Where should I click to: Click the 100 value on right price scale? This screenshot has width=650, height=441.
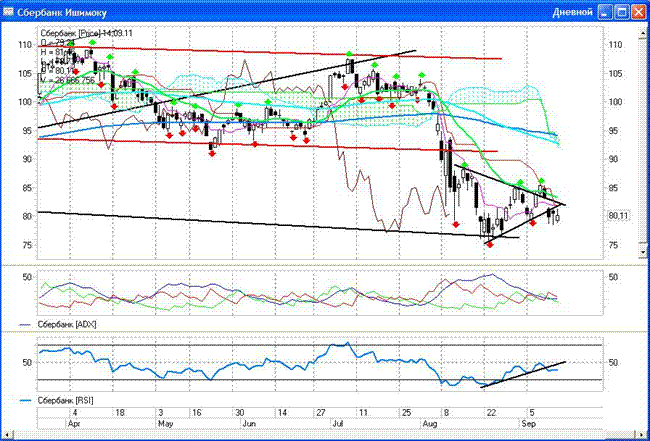616,102
